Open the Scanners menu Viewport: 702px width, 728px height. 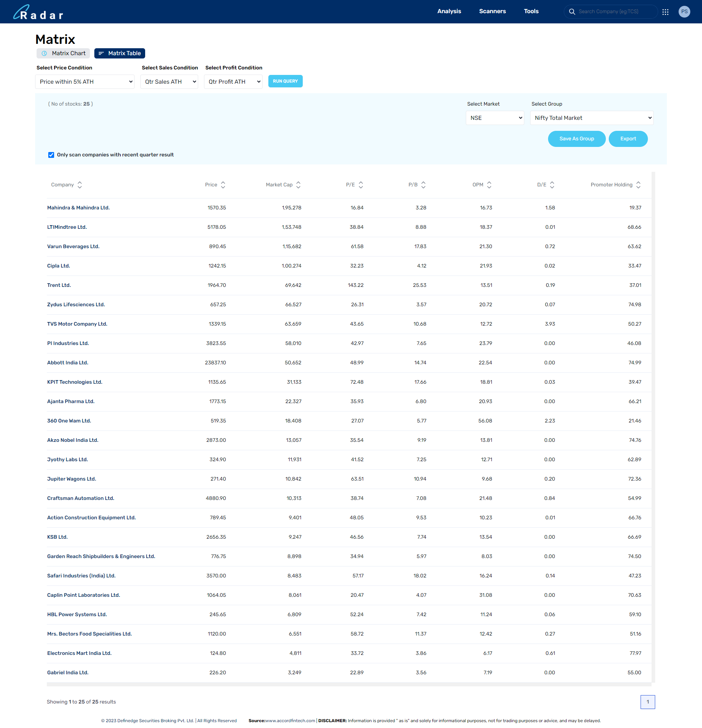pos(492,12)
